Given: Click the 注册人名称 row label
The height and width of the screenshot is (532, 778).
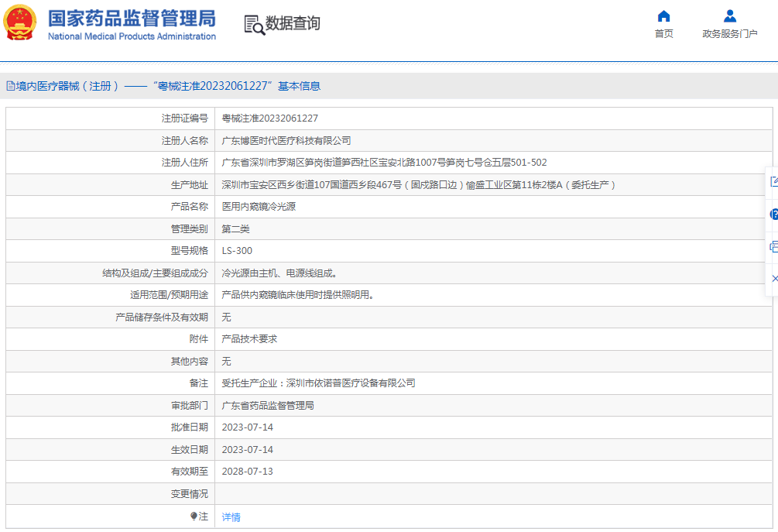Looking at the screenshot, I should (184, 140).
